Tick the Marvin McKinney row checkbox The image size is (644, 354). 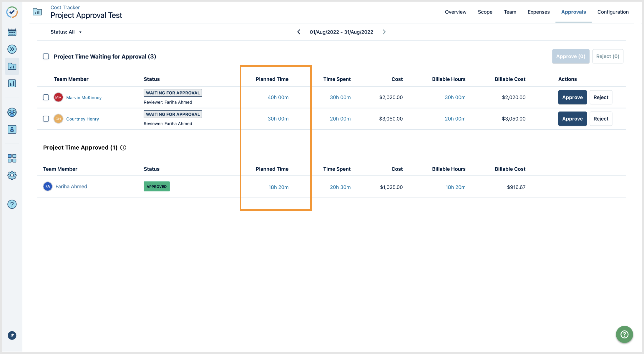pos(46,97)
